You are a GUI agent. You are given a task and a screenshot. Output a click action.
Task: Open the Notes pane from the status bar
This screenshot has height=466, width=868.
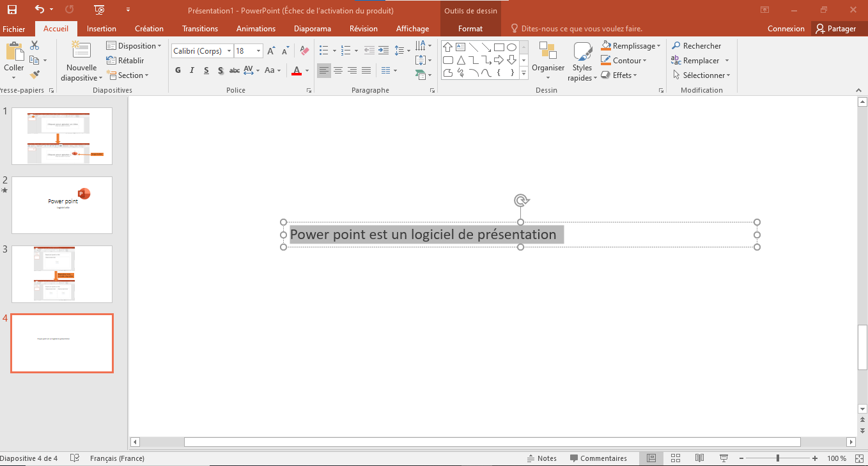[541, 458]
